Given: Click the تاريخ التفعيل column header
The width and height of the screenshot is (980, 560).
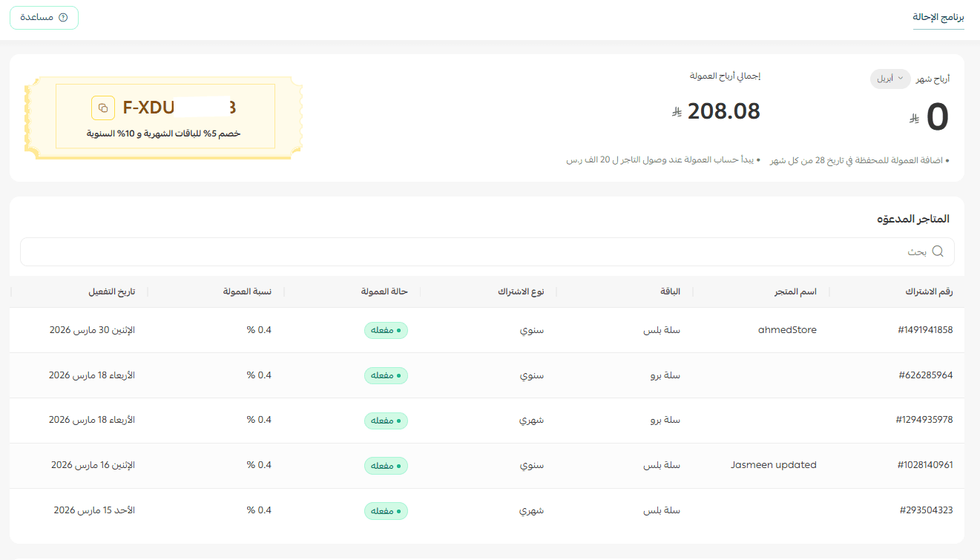Looking at the screenshot, I should click(111, 291).
